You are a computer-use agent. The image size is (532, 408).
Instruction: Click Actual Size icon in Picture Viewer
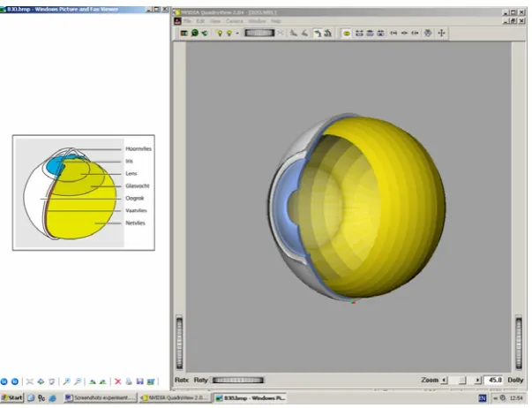(41, 382)
